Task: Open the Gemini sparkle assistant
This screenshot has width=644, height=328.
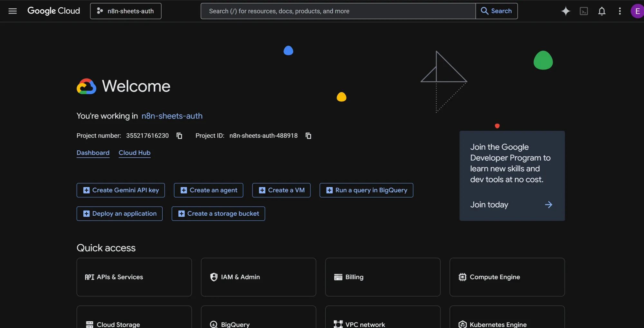Action: tap(566, 11)
